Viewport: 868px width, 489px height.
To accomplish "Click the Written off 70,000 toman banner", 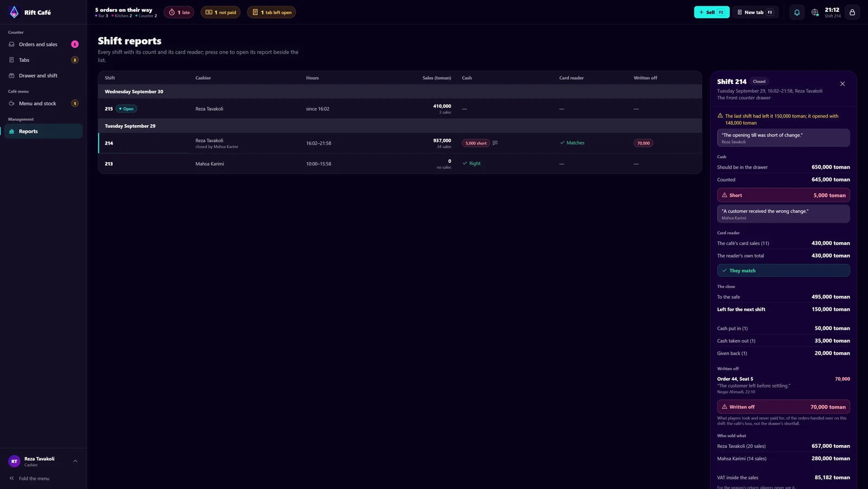I will click(x=783, y=407).
